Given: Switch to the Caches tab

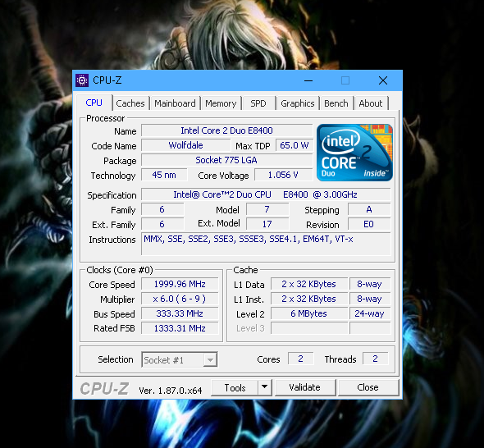Looking at the screenshot, I should pos(130,103).
